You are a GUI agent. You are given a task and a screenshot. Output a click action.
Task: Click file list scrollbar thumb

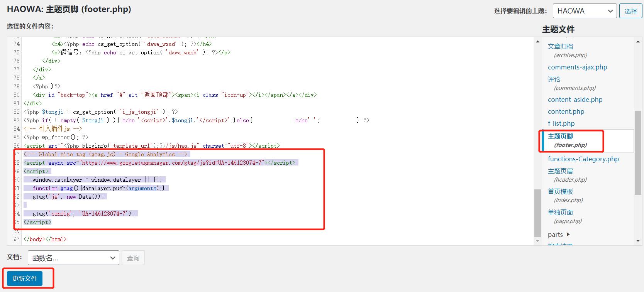click(638, 153)
